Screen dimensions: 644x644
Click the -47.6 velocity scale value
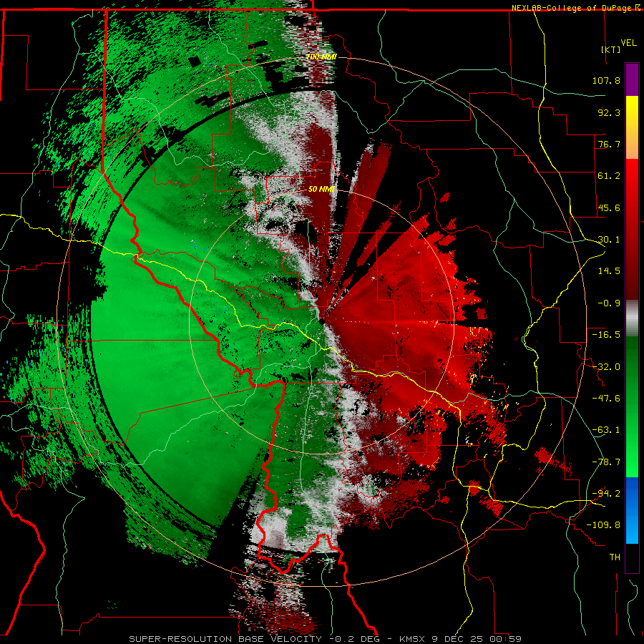click(x=606, y=398)
